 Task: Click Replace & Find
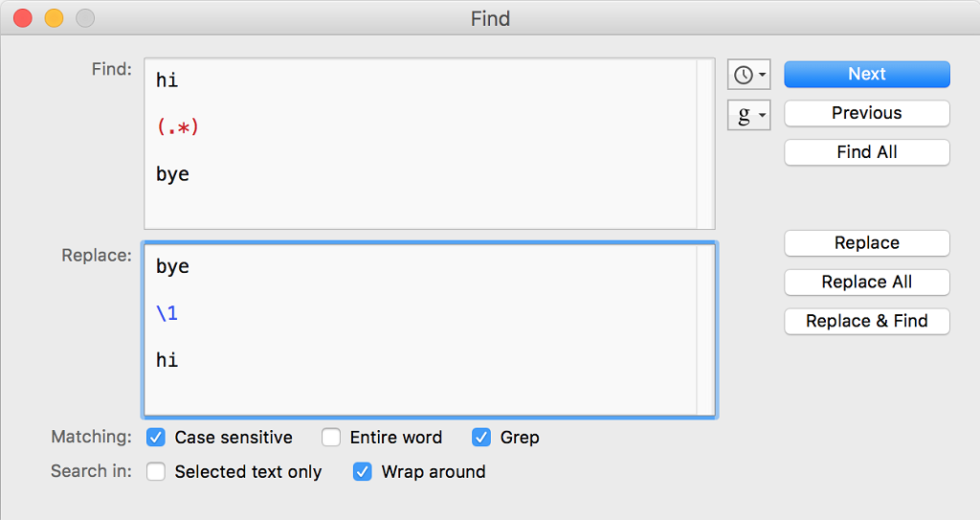coord(866,322)
